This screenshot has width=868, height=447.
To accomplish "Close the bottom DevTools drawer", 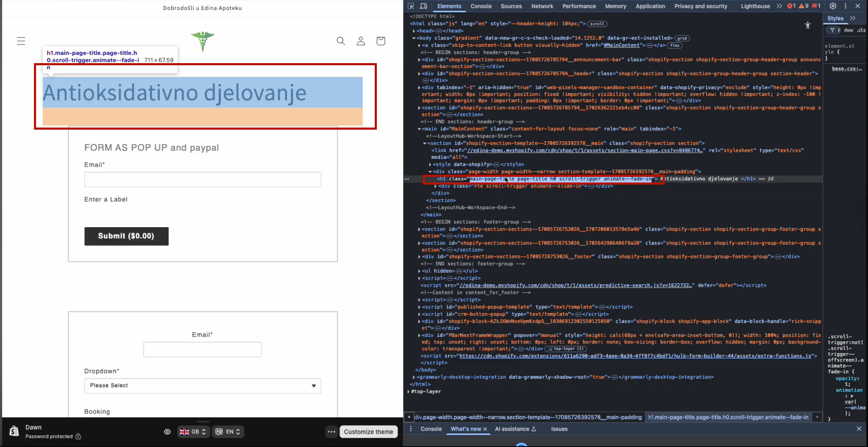I will (x=859, y=429).
